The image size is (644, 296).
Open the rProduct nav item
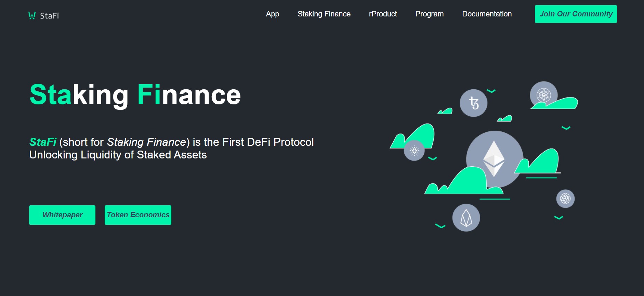pyautogui.click(x=383, y=14)
